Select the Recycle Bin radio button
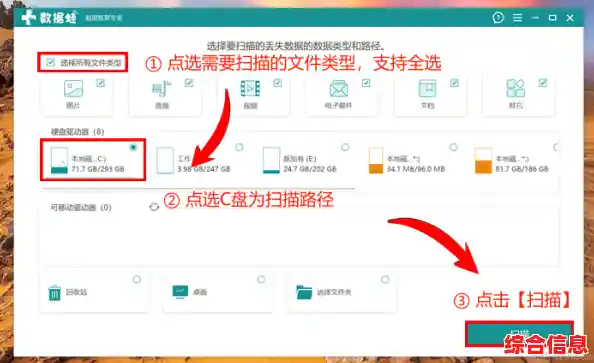 pos(137,280)
